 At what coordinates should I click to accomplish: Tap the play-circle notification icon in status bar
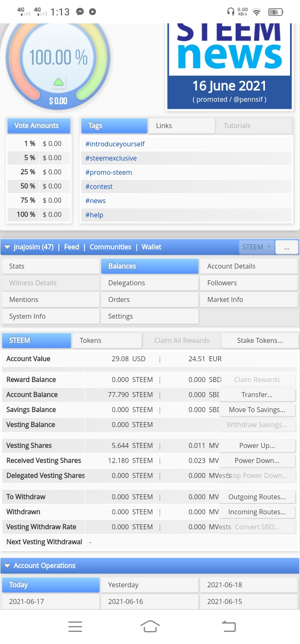coord(92,12)
